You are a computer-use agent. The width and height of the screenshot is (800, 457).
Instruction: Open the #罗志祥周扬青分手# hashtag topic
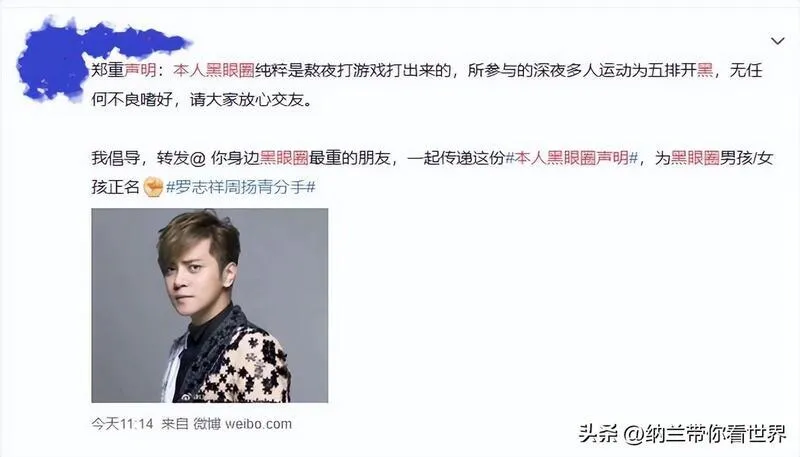240,187
